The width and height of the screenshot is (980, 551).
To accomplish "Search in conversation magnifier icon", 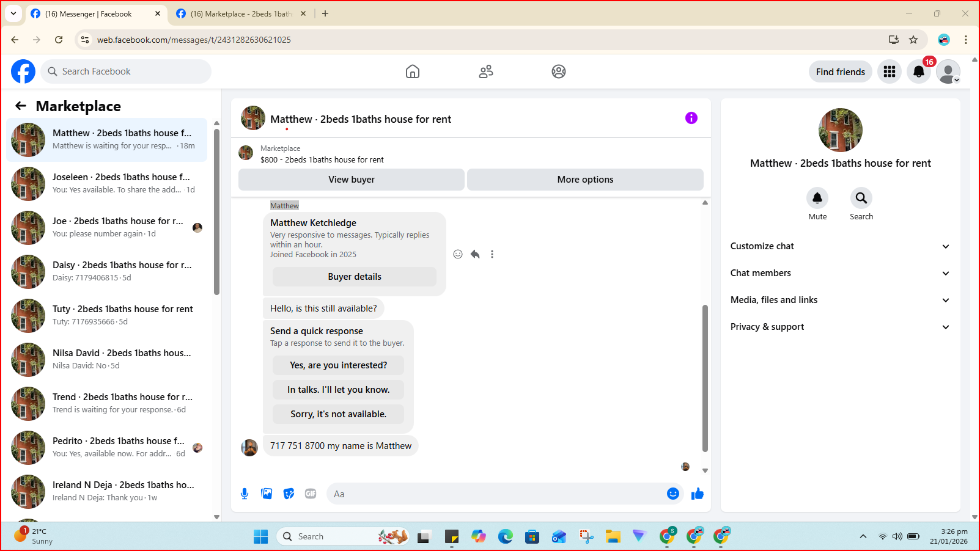I will [x=861, y=198].
